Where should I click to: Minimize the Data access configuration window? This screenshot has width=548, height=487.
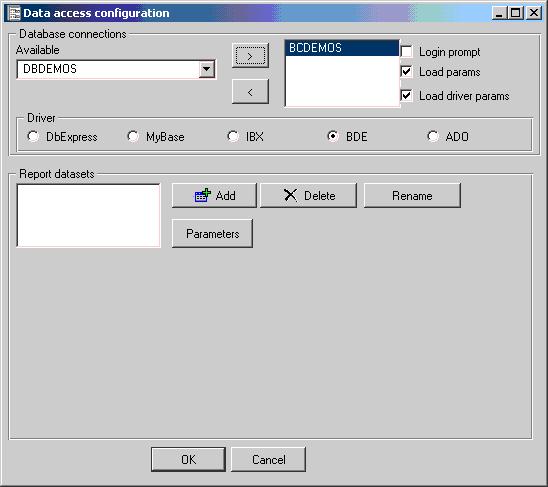[499, 13]
